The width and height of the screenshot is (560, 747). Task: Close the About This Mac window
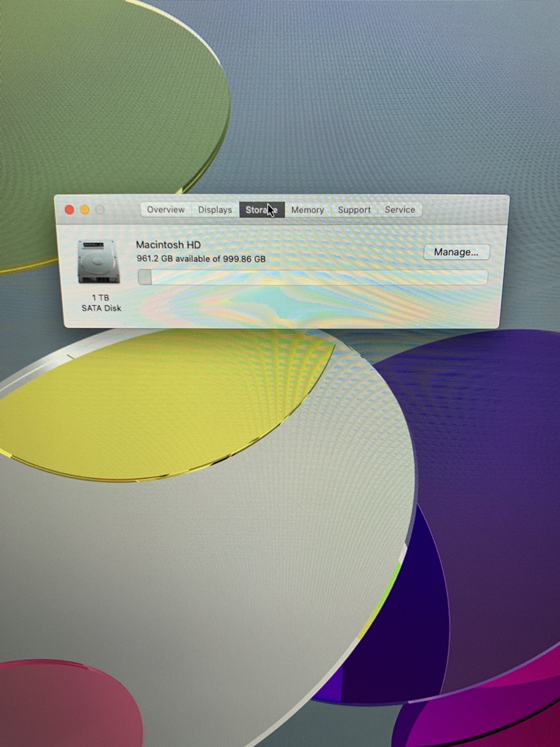[70, 210]
